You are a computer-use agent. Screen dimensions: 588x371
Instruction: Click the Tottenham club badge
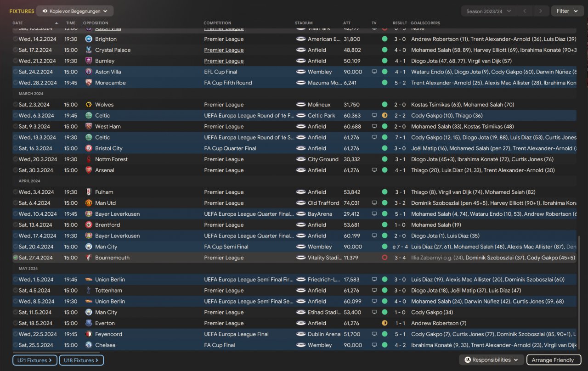[89, 291]
